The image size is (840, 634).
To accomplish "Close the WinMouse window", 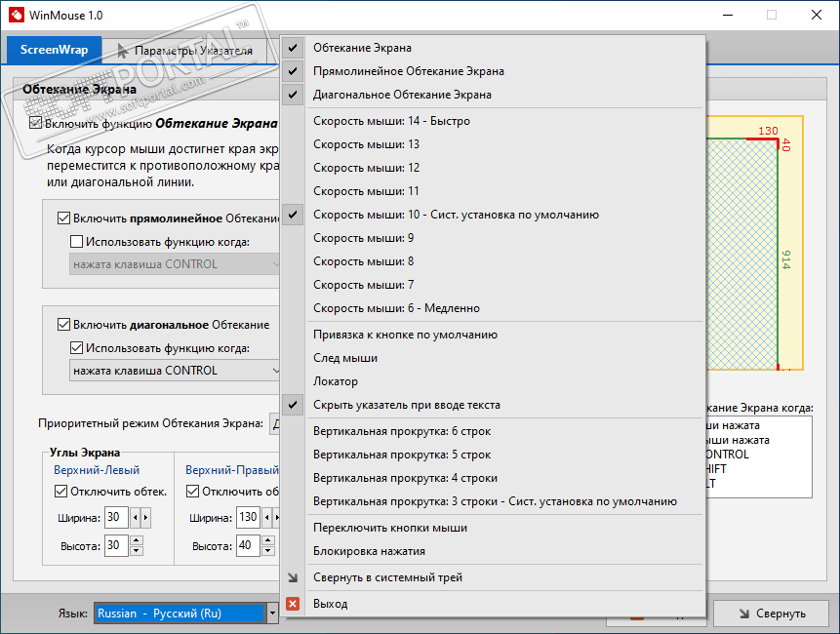I will coord(817,15).
